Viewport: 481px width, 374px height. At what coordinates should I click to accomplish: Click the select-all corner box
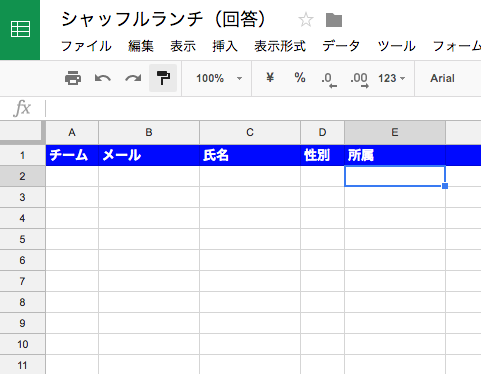click(22, 132)
